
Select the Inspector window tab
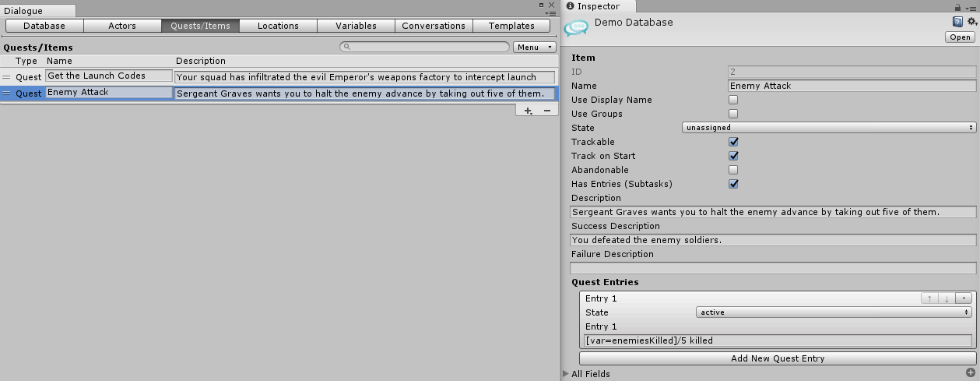pos(597,6)
